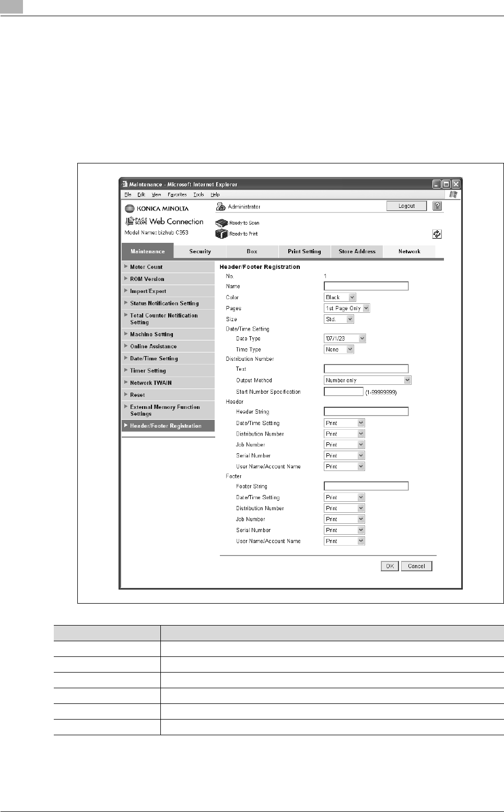Open ROM Version in the sidebar
Viewport: 504px width, 812px height.
click(x=168, y=279)
